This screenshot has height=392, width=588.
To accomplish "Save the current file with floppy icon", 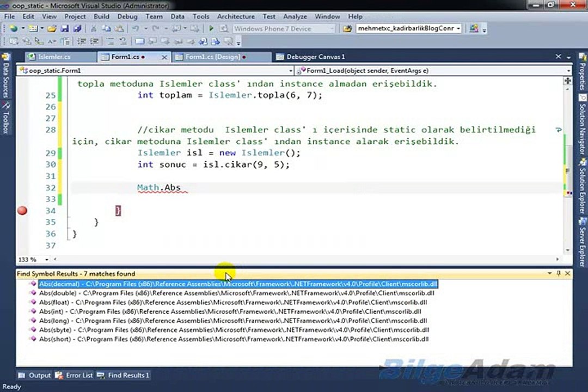I will click(64, 28).
